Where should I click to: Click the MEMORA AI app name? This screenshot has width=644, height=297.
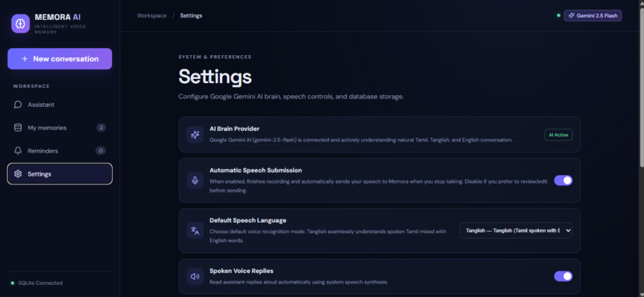tap(58, 18)
